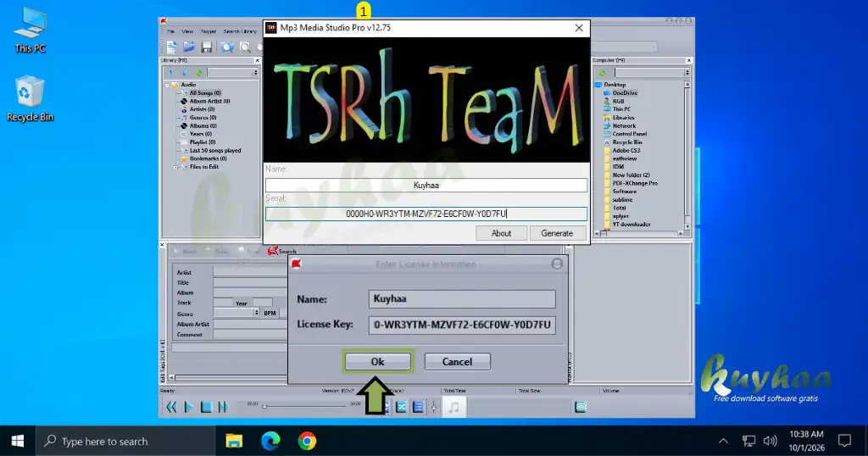The width and height of the screenshot is (868, 456).
Task: Click the green refresh icon in Computer panel
Action: (x=603, y=73)
